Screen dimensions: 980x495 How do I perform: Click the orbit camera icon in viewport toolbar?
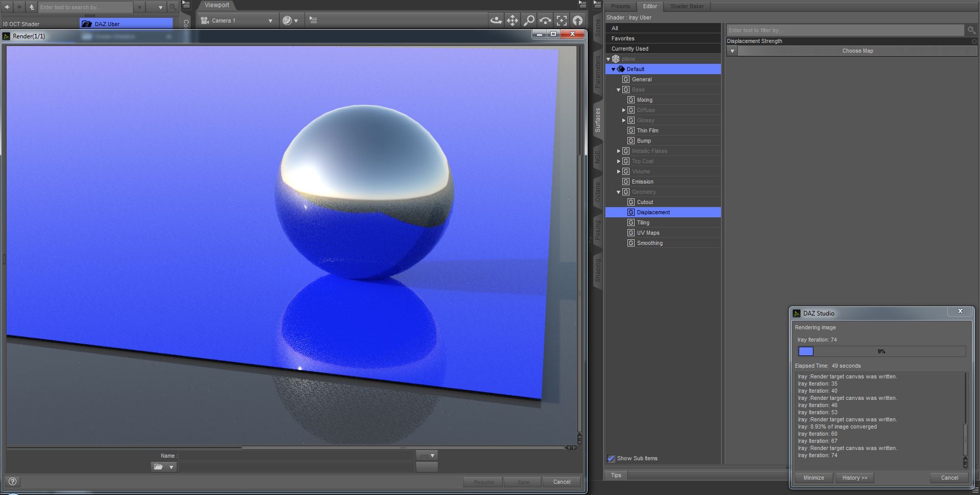point(496,20)
